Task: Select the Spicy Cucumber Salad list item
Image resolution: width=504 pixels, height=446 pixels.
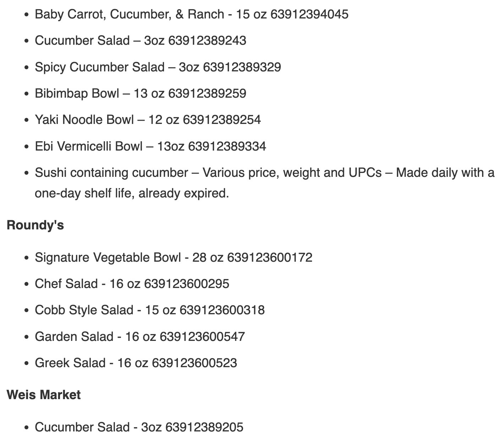Action: tap(158, 67)
